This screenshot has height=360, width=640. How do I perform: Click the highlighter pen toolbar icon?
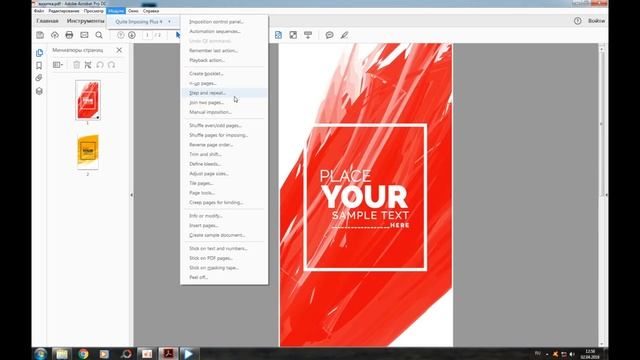(344, 35)
